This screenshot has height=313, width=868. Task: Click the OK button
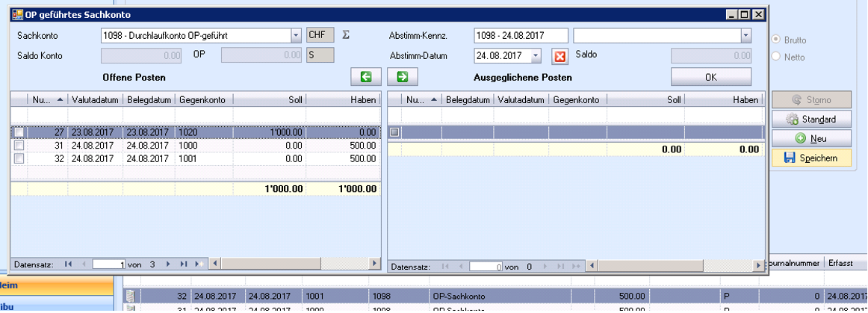point(711,77)
